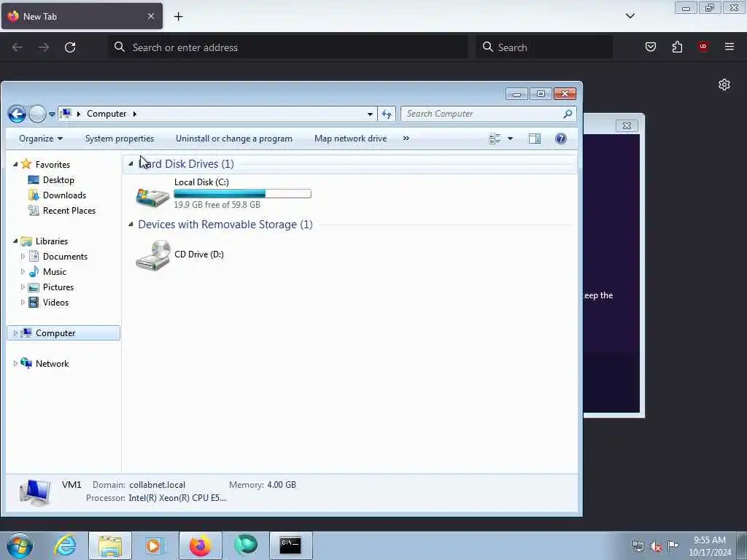Click the Explorer Help icon
Screen dimensions: 747x560
[561, 139]
